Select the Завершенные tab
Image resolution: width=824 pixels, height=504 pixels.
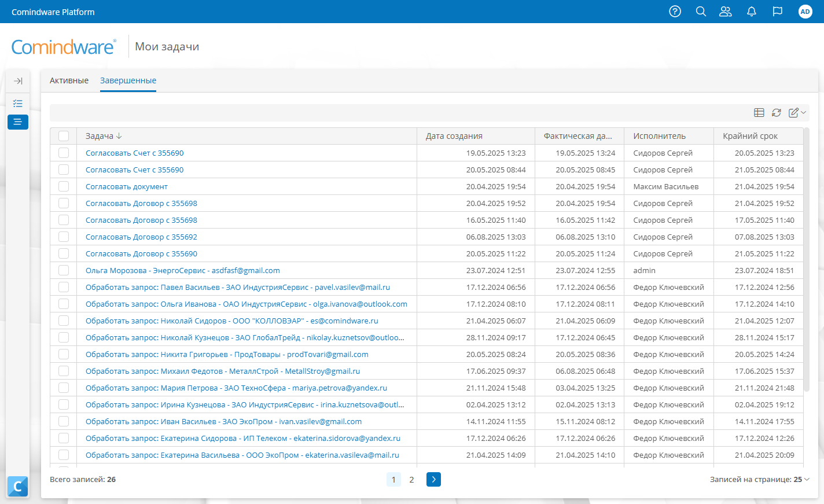coord(128,80)
